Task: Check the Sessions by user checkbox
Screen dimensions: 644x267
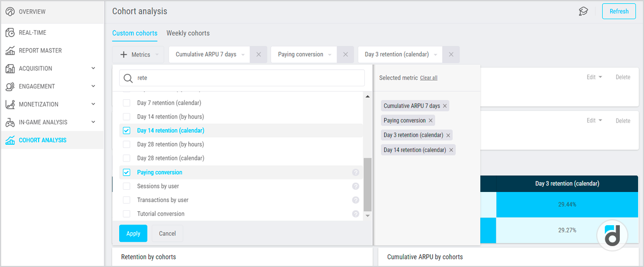Action: (x=127, y=187)
